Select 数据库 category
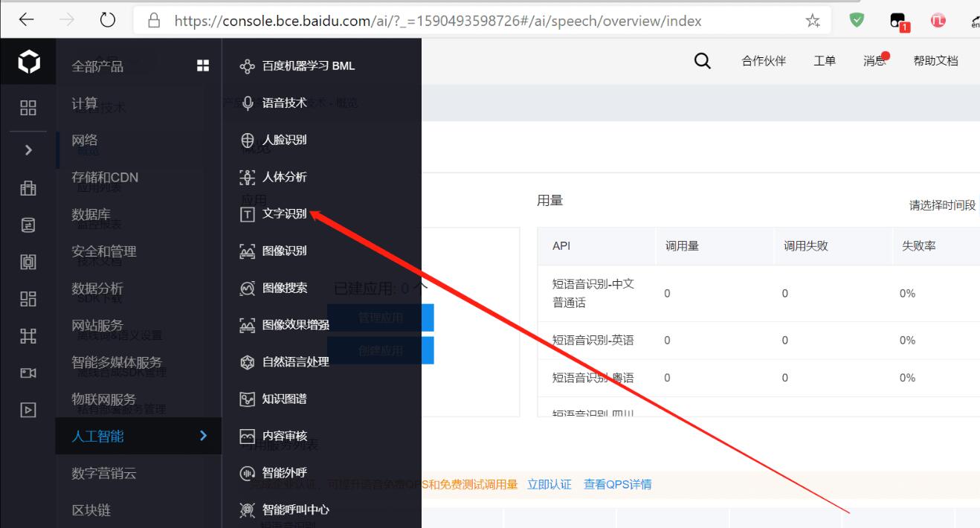This screenshot has width=980, height=528. (91, 214)
